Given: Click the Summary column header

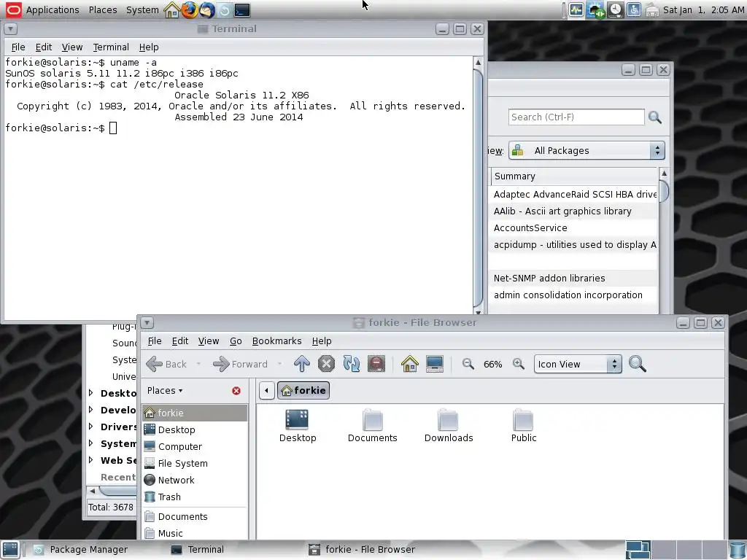Looking at the screenshot, I should pyautogui.click(x=573, y=176).
